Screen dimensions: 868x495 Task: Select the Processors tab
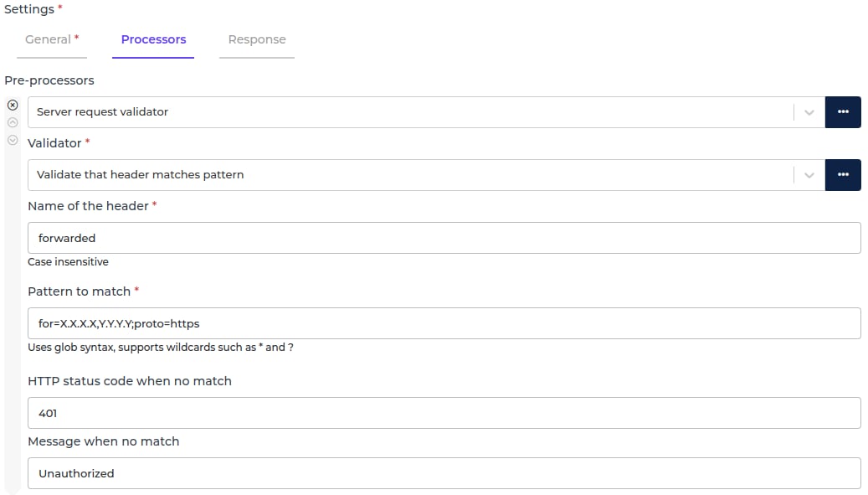pos(153,40)
